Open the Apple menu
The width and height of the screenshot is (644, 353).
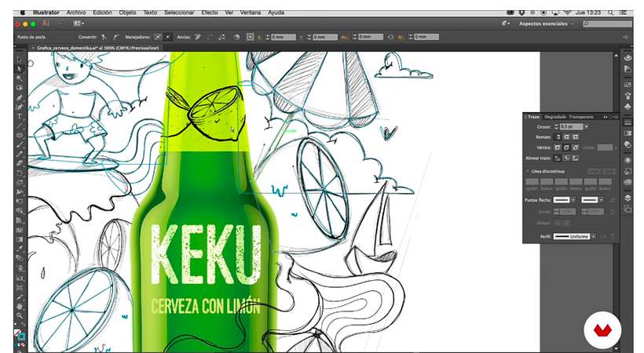tap(23, 13)
